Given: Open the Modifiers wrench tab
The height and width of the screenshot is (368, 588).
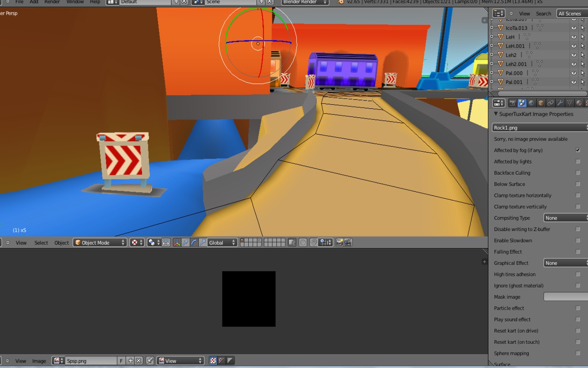Looking at the screenshot, I should pyautogui.click(x=560, y=103).
